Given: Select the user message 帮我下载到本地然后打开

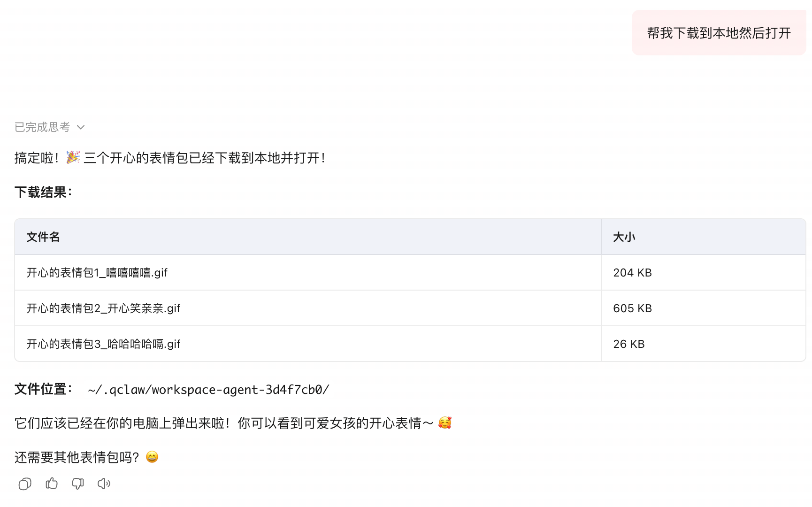Looking at the screenshot, I should 719,33.
